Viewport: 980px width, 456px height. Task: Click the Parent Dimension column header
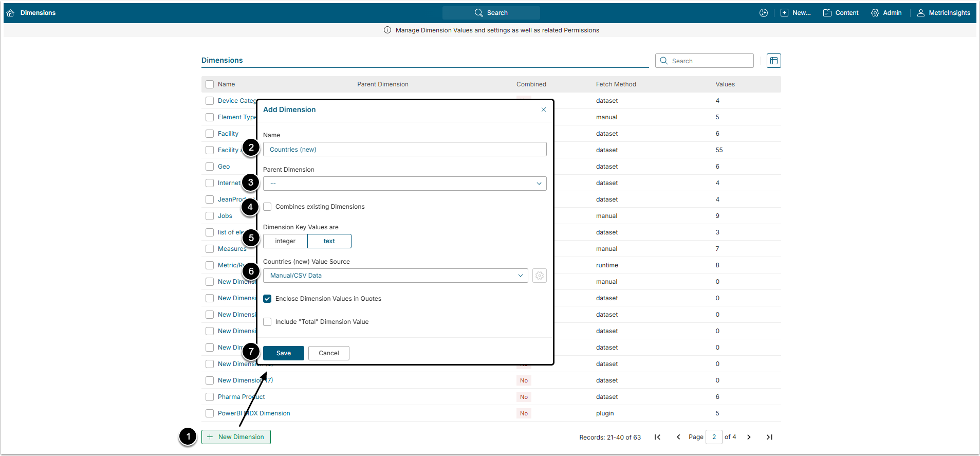tap(383, 84)
